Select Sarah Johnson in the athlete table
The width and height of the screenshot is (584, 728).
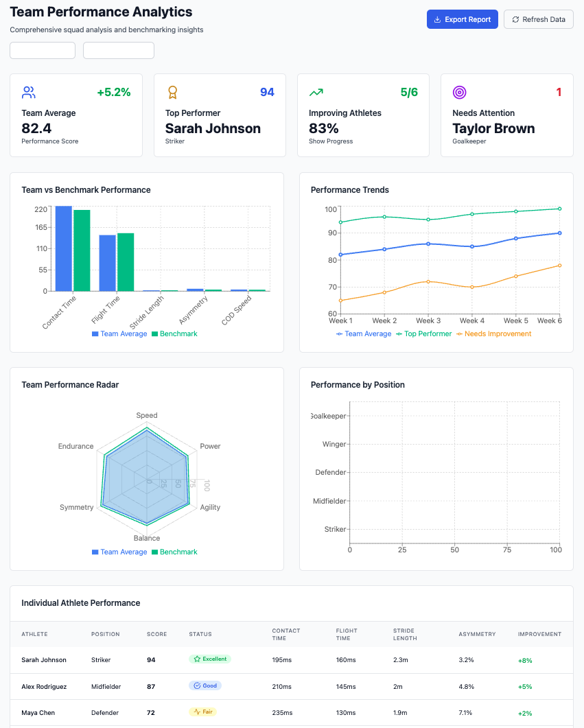[x=44, y=660]
